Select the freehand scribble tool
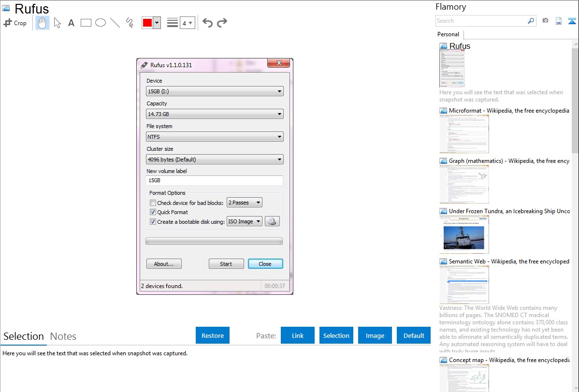 pyautogui.click(x=130, y=23)
